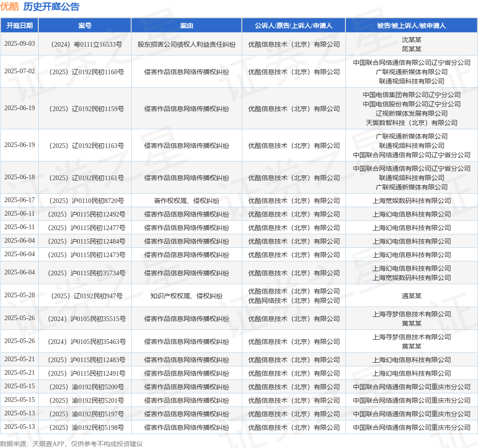Click 上海幻电信息科技有限公司 in 12491号 row
The height and width of the screenshot is (448, 478).
click(x=412, y=373)
